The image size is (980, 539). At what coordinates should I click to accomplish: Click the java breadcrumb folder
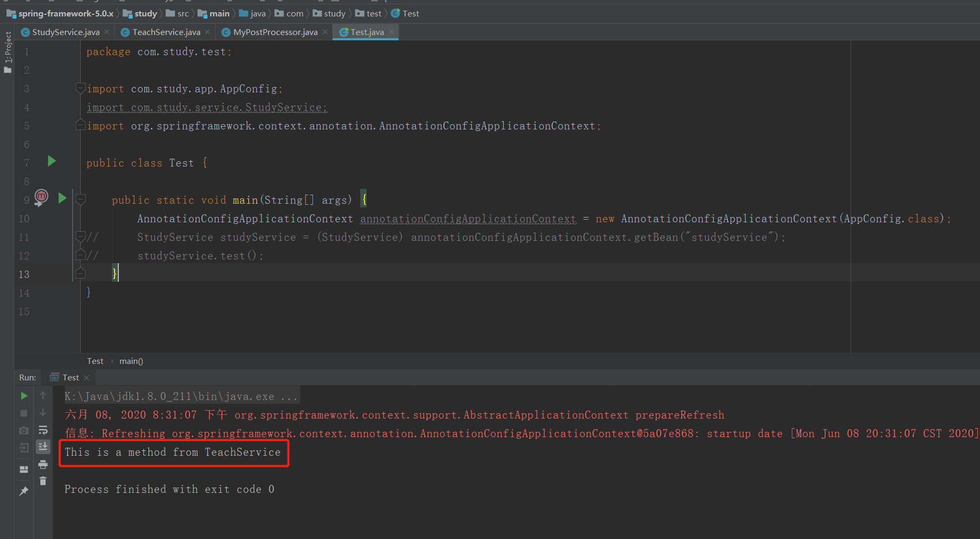[253, 14]
